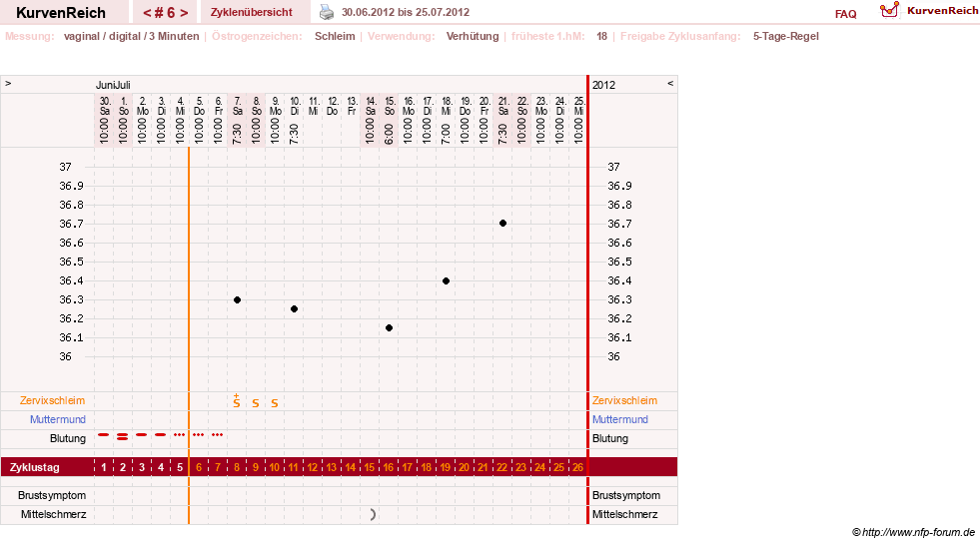Click the 'Schleim' estrogen sign value
This screenshot has width=980, height=544.
(x=335, y=36)
